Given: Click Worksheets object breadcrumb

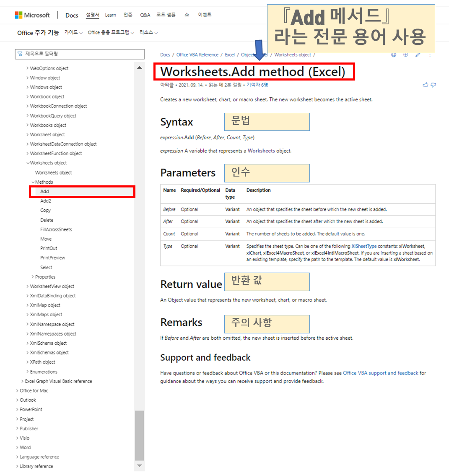Looking at the screenshot, I should [x=293, y=55].
